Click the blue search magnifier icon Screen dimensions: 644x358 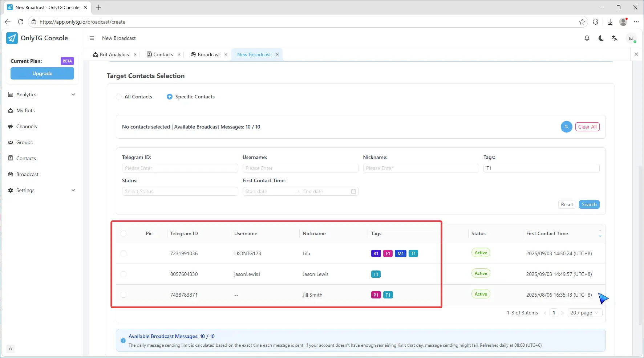point(566,127)
